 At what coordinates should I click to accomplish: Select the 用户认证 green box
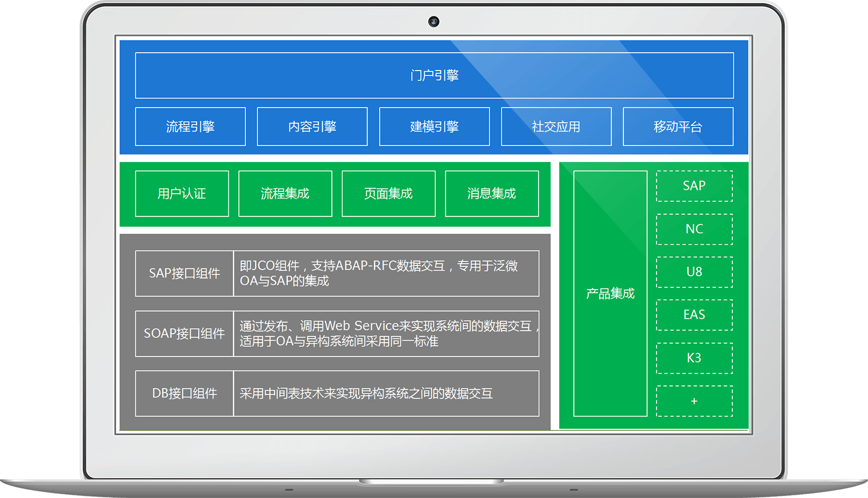tap(181, 193)
